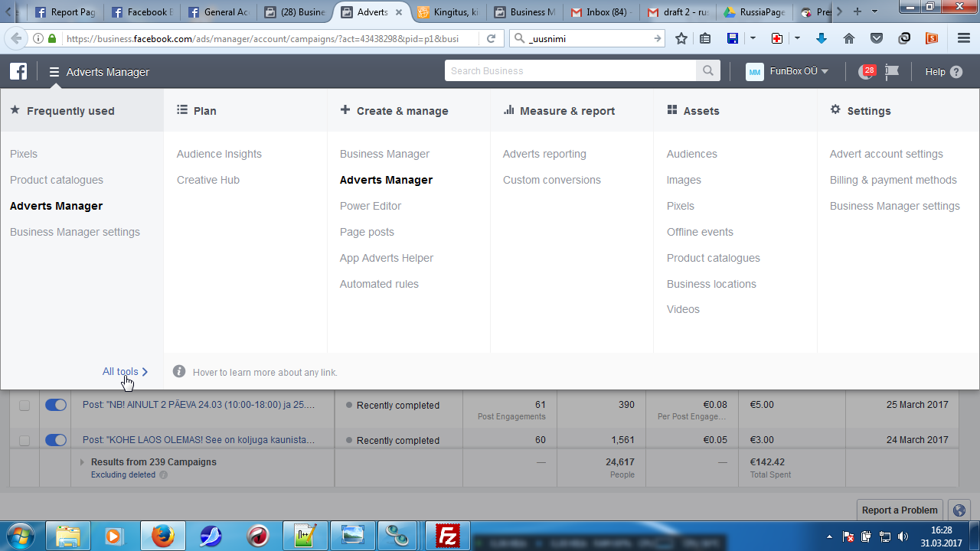
Task: Open Automated rules under Create & manage
Action: [379, 284]
